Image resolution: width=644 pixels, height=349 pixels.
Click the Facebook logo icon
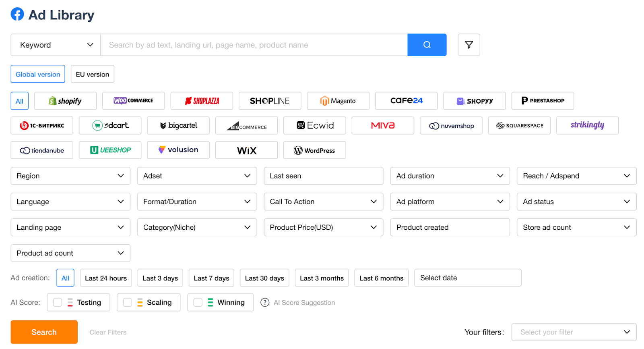pos(17,14)
